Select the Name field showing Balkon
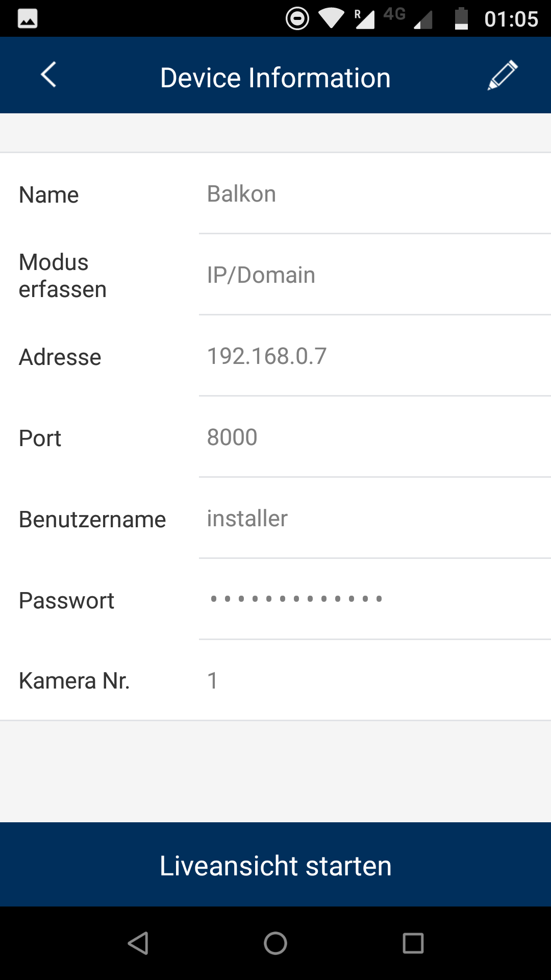 374,194
